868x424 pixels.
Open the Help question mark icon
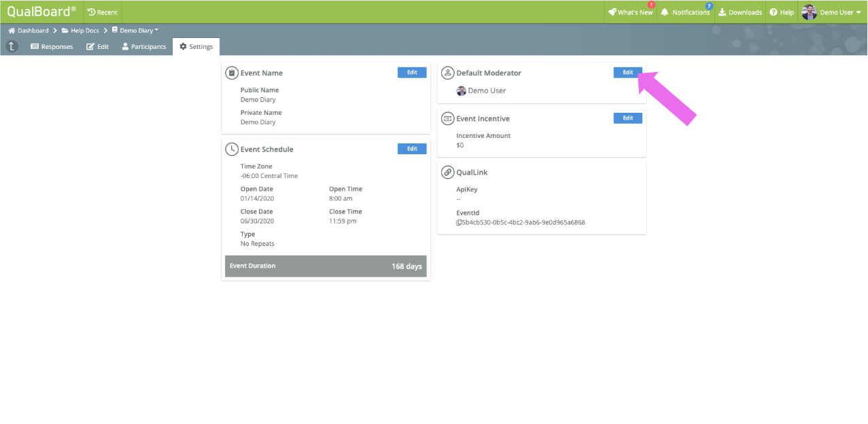point(774,12)
